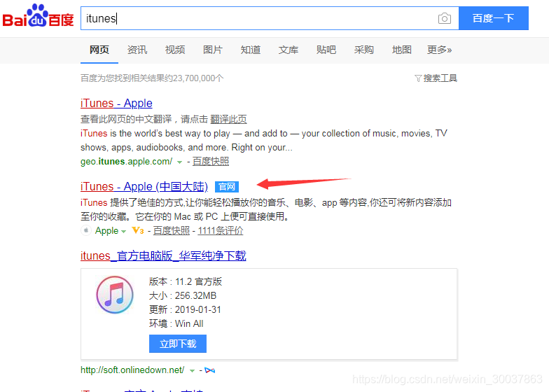The width and height of the screenshot is (549, 392).
Task: Expand dropdown arrow beside soft.onlinedown.net
Action: pos(192,371)
